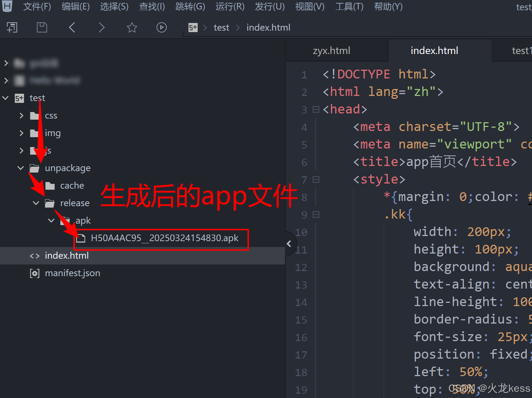This screenshot has width=532, height=398.
Task: Place cursor on the title tag line
Action: [x=435, y=162]
